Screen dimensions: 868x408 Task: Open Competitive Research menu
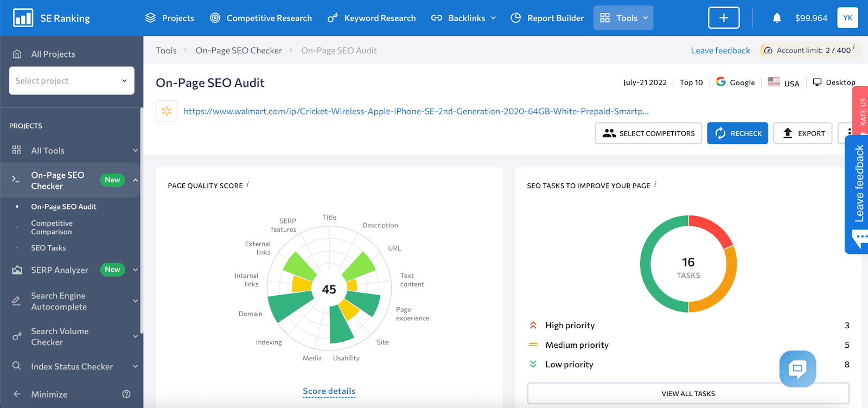[261, 18]
